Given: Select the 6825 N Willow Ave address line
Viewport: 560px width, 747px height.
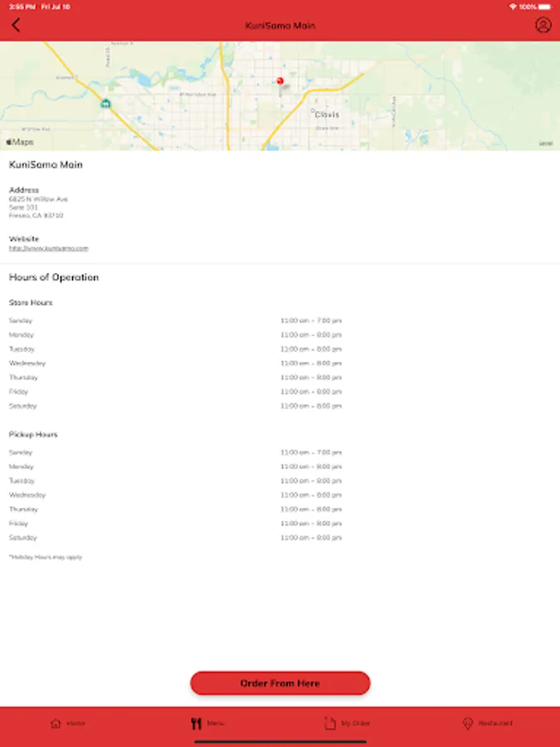Looking at the screenshot, I should pos(38,199).
